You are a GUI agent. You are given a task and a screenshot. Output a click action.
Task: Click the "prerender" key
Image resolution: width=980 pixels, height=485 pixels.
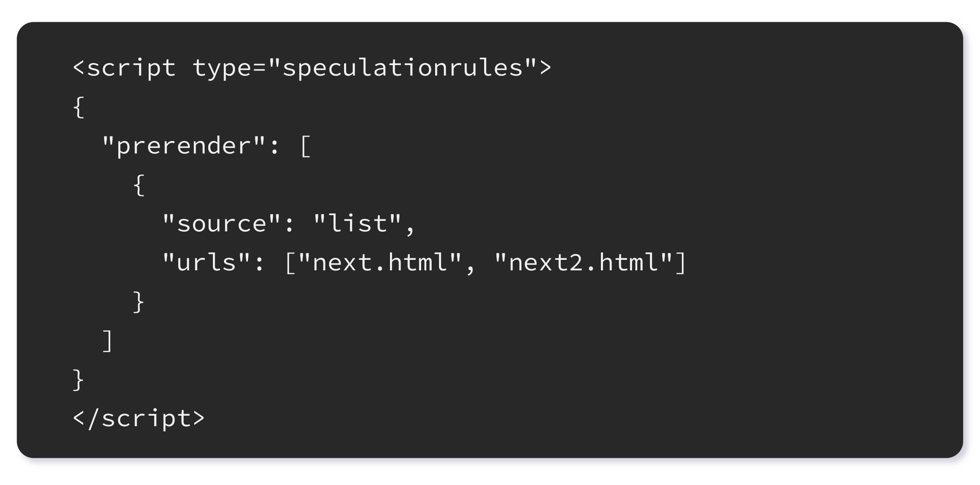184,146
